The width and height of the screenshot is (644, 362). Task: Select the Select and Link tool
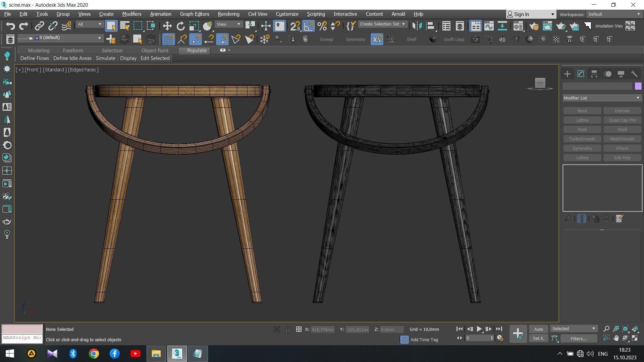point(40,26)
